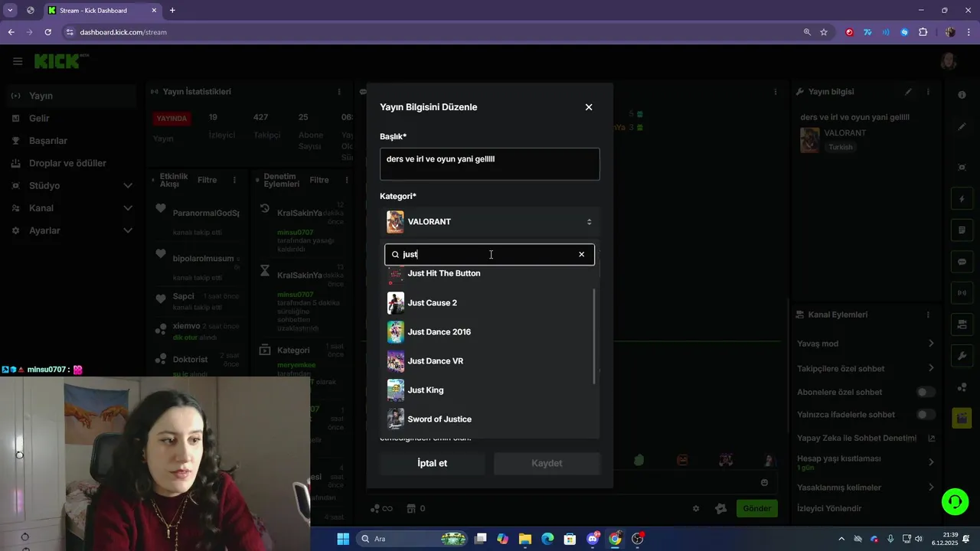The height and width of the screenshot is (551, 980).
Task: Expand Yasaklanmış kelimeler settings
Action: (x=865, y=487)
